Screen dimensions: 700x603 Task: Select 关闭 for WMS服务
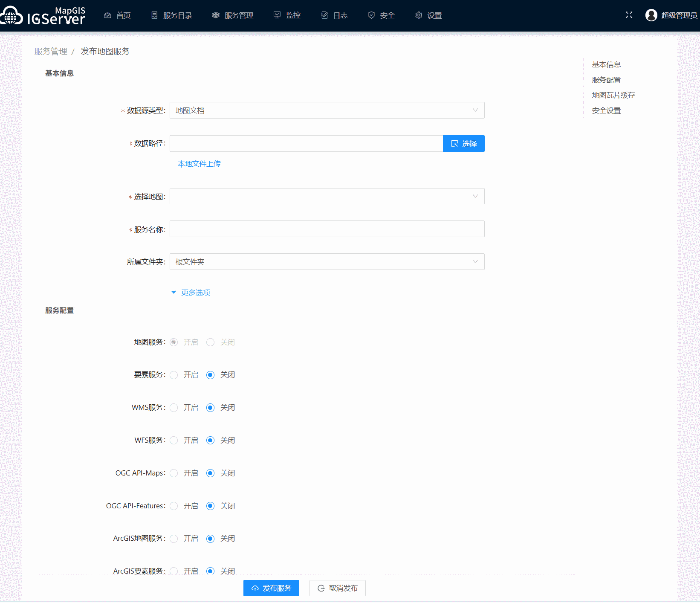211,408
